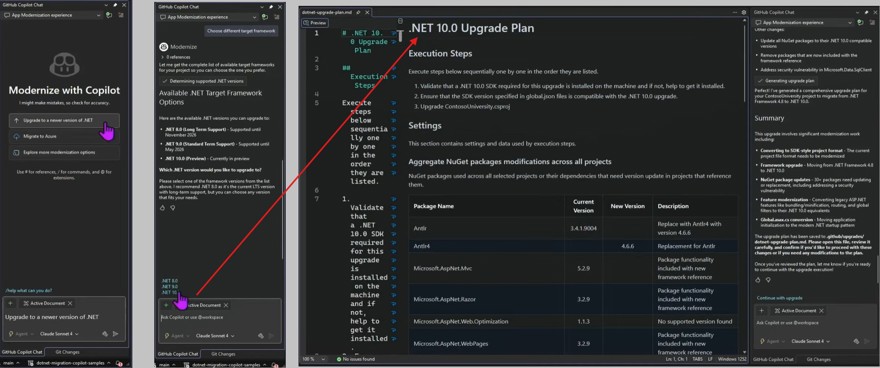Open Claude Sonnet 4 model dropdown in right chat

pyautogui.click(x=810, y=341)
